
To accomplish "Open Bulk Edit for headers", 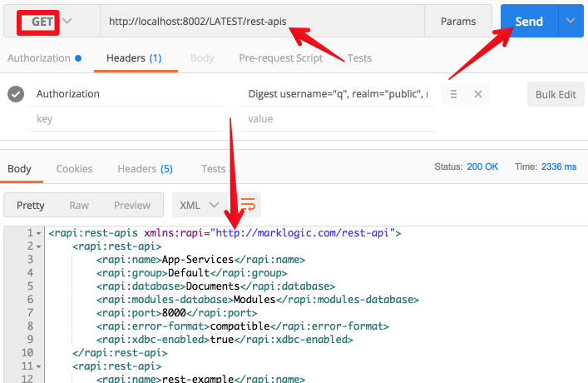I will tap(556, 94).
